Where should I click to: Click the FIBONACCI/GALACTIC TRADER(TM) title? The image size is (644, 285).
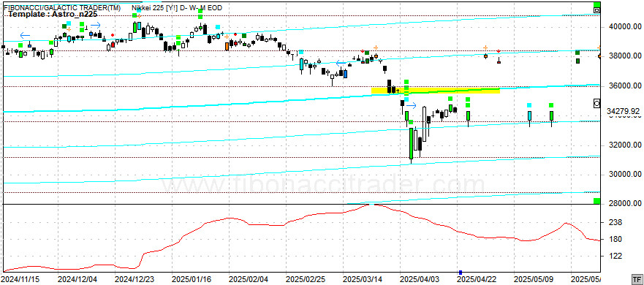point(62,7)
